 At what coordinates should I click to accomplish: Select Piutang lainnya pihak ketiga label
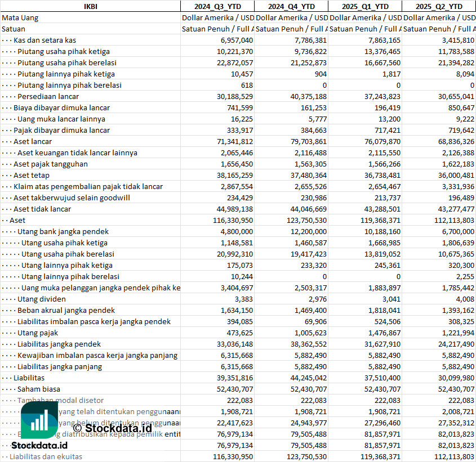(x=66, y=74)
